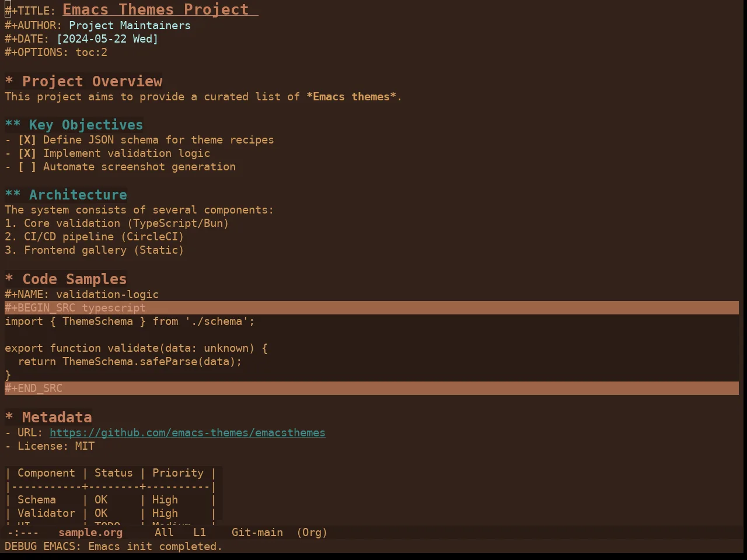The height and width of the screenshot is (560, 747).
Task: Click 'Project Maintainers' author value
Action: [130, 26]
